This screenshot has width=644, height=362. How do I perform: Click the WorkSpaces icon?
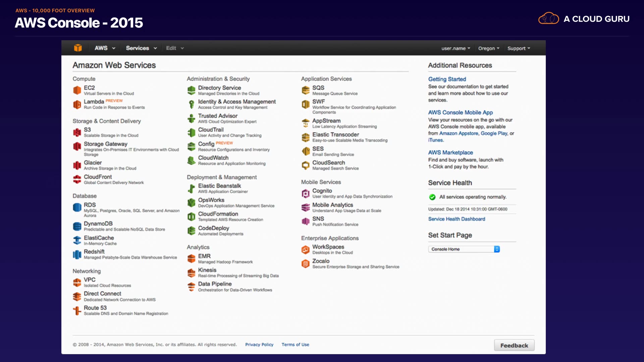coord(306,249)
